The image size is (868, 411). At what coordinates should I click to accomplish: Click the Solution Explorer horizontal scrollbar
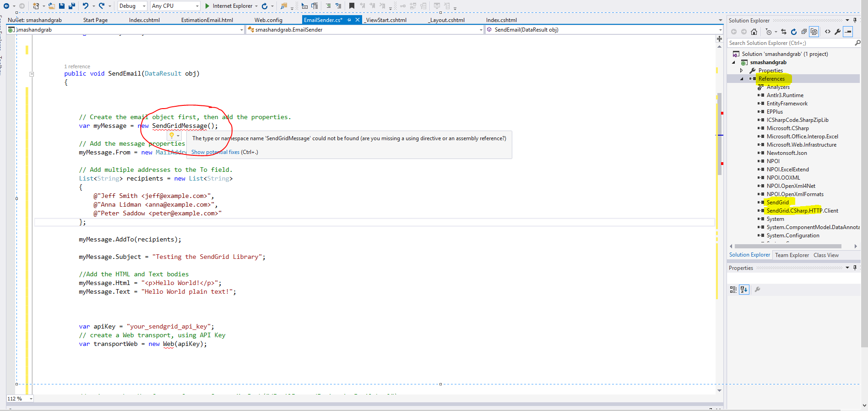point(788,247)
